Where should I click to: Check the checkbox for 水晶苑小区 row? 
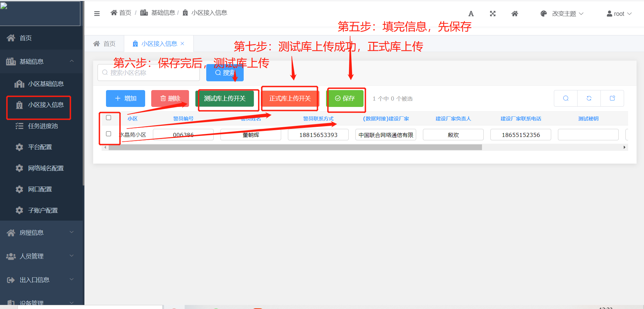click(x=108, y=134)
